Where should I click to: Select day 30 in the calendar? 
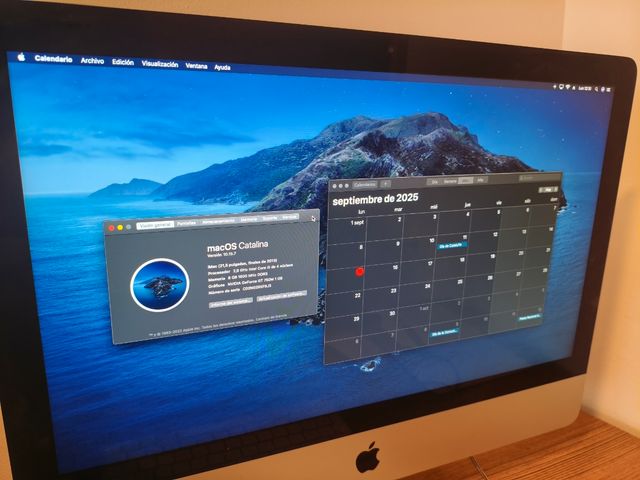click(x=379, y=323)
